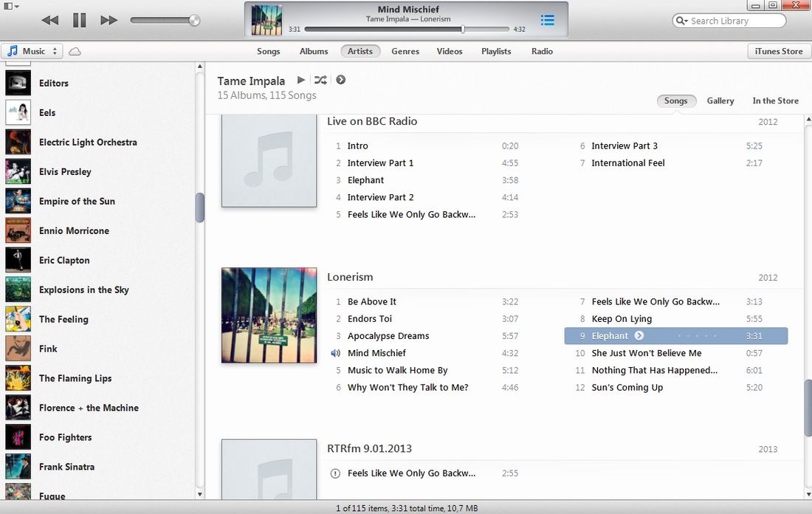Click the iCloud cloud icon
812x514 pixels.
point(75,51)
